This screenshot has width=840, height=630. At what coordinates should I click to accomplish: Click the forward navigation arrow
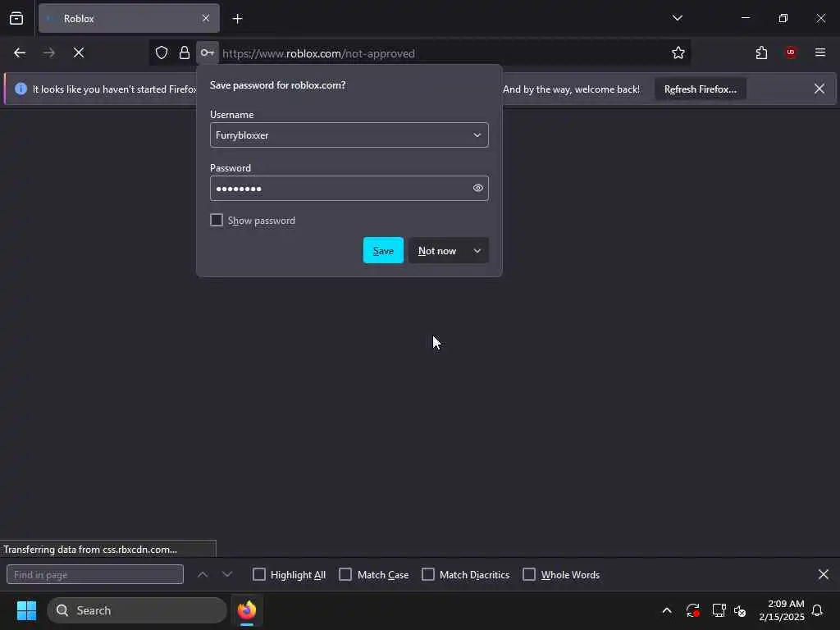49,52
